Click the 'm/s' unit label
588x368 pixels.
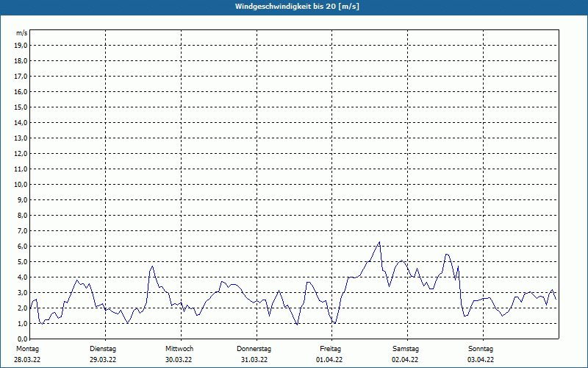pos(22,33)
